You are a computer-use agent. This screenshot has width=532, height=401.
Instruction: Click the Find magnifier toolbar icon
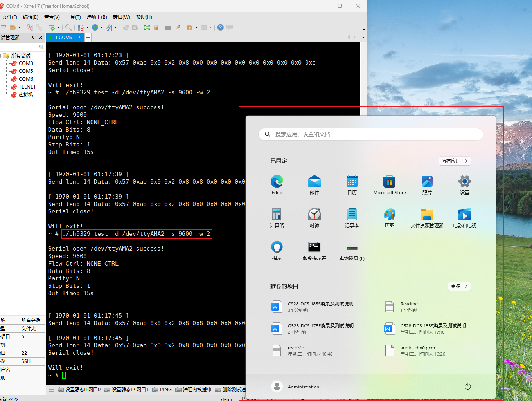pos(68,27)
